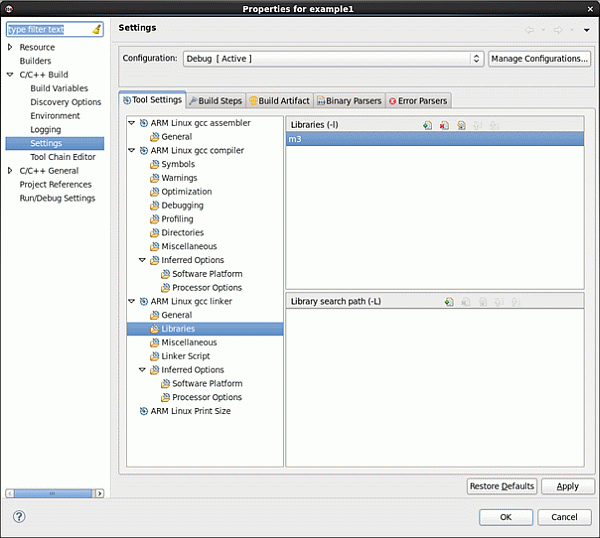Screen dimensions: 600x538
Task: Move up icon in Library search path toolbar
Action: [499, 302]
